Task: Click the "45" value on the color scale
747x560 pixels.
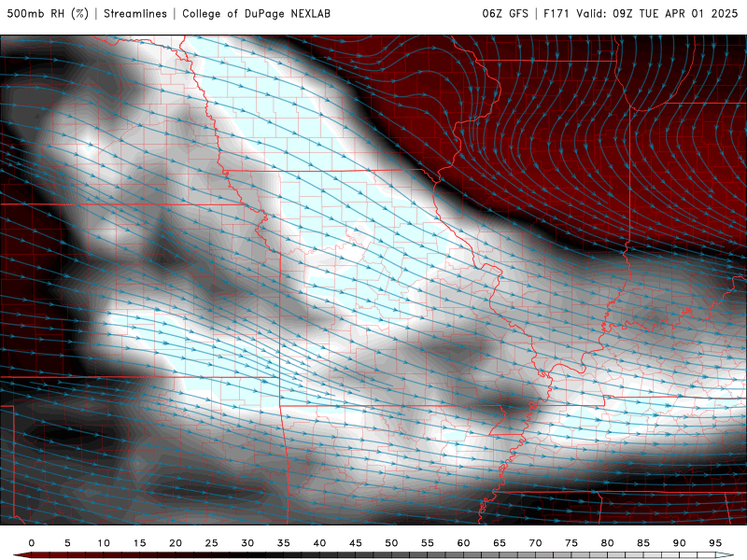Action: click(356, 543)
